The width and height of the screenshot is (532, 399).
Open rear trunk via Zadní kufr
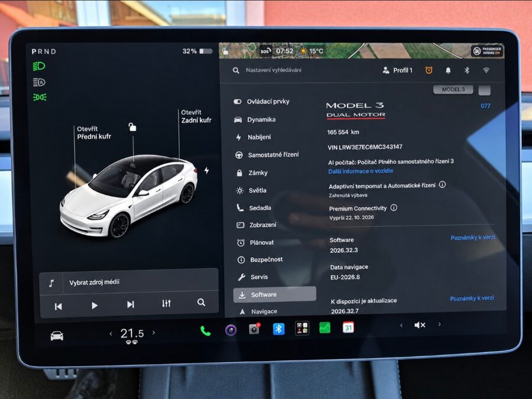[196, 116]
